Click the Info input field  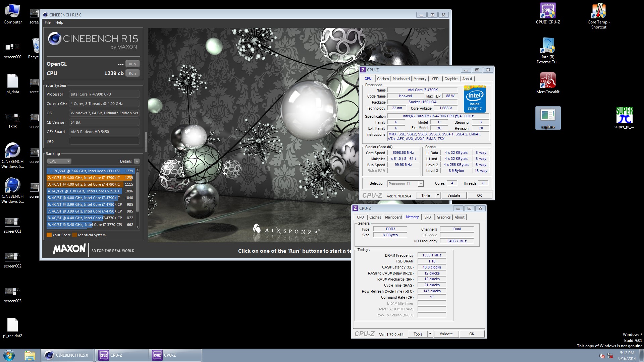point(104,141)
